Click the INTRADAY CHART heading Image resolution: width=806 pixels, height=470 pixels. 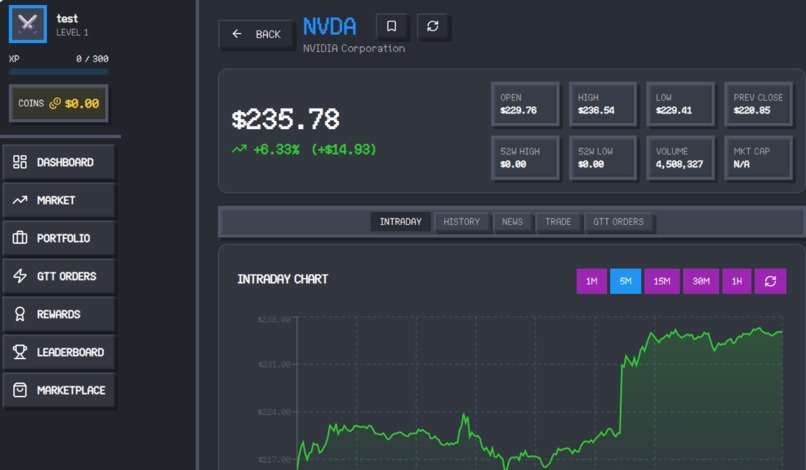[283, 279]
